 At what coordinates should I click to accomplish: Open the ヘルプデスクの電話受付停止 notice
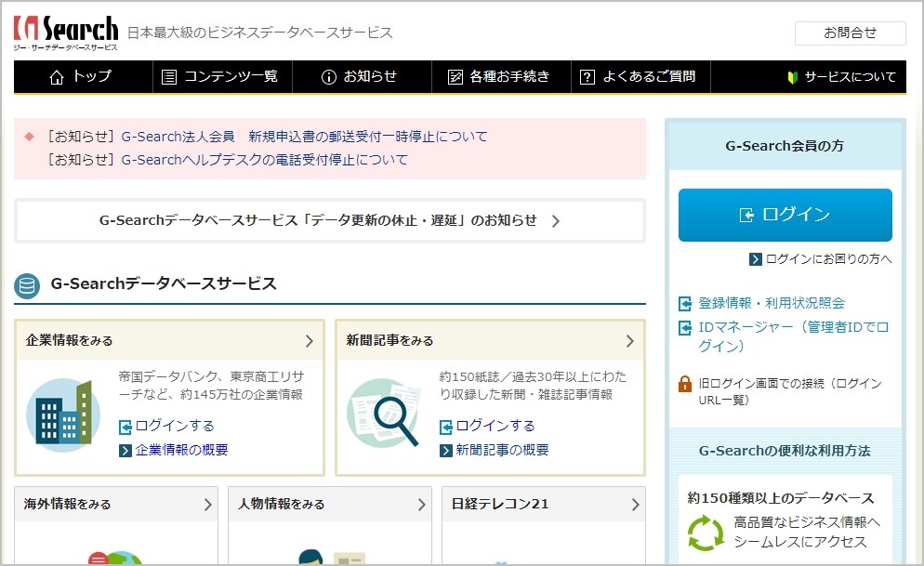pyautogui.click(x=265, y=160)
